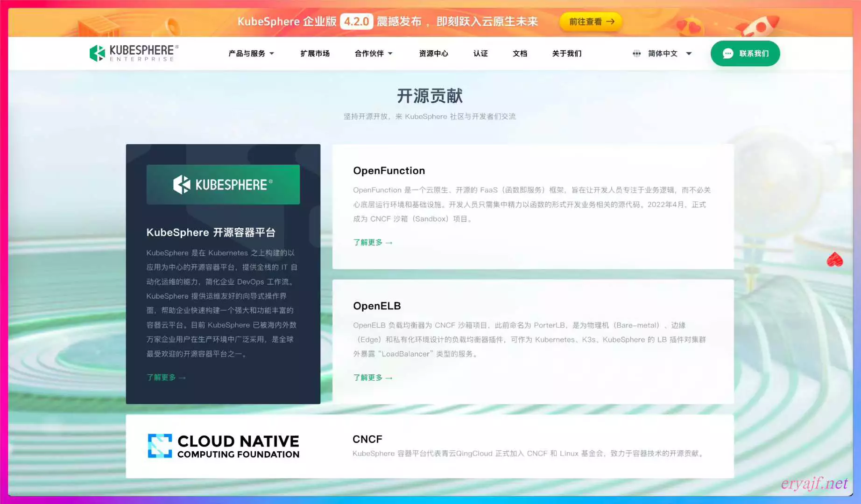Open 资源中心 page
This screenshot has height=504, width=861.
[x=434, y=54]
